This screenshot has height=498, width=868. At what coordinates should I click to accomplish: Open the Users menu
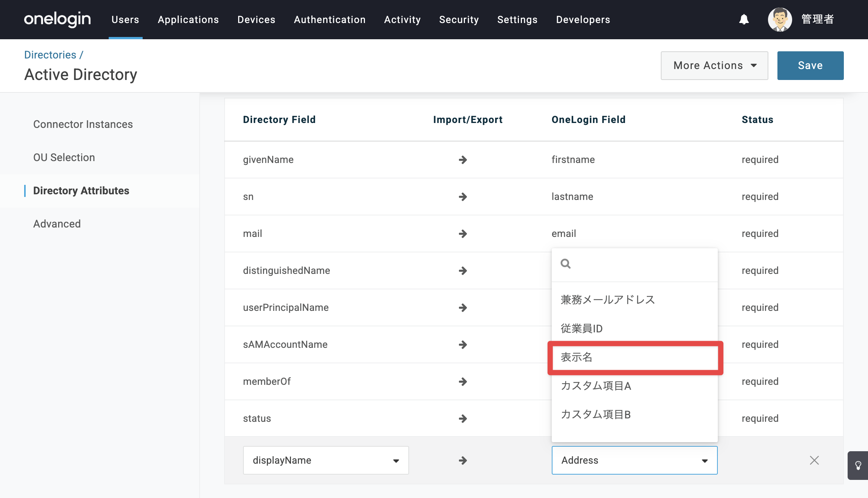pyautogui.click(x=125, y=20)
